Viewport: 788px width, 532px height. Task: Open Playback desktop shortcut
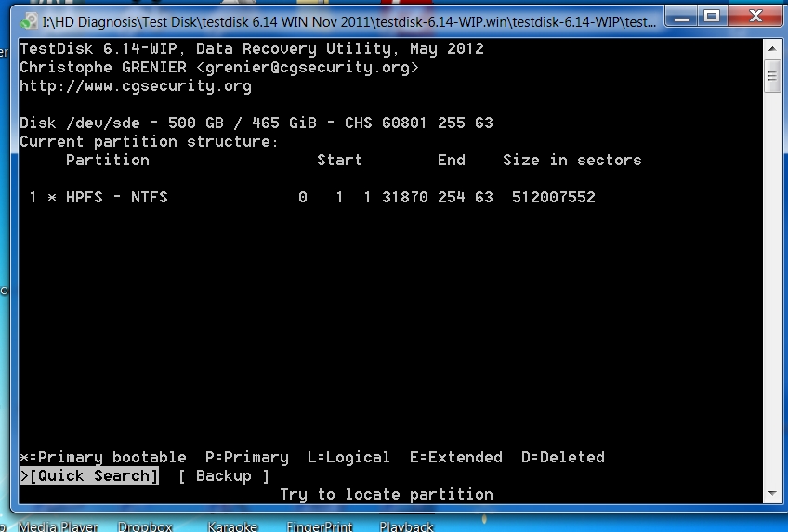tap(406, 526)
